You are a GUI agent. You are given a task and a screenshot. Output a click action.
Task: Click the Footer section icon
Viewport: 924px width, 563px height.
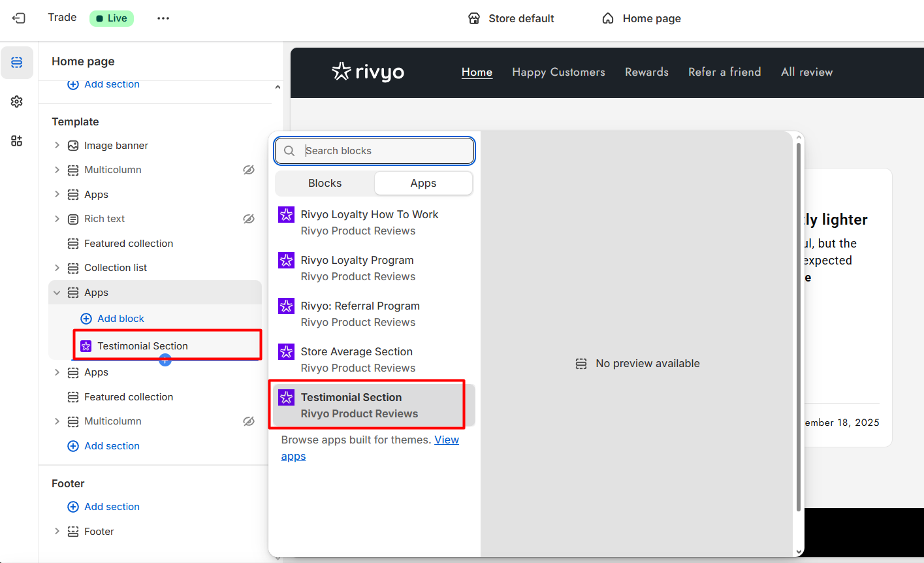(x=73, y=532)
